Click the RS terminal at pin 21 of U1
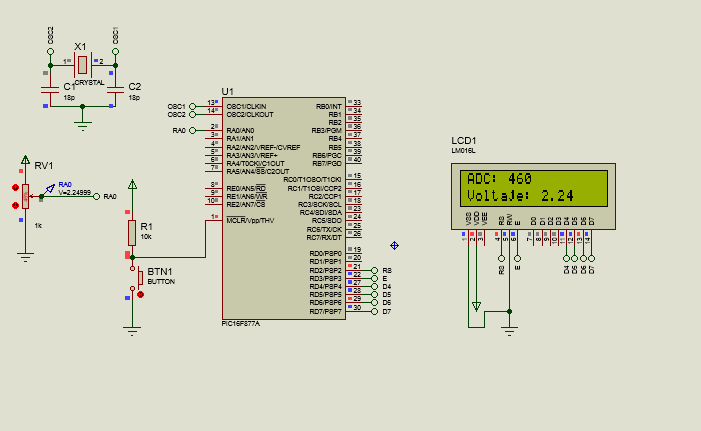This screenshot has height=431, width=701. click(x=375, y=270)
